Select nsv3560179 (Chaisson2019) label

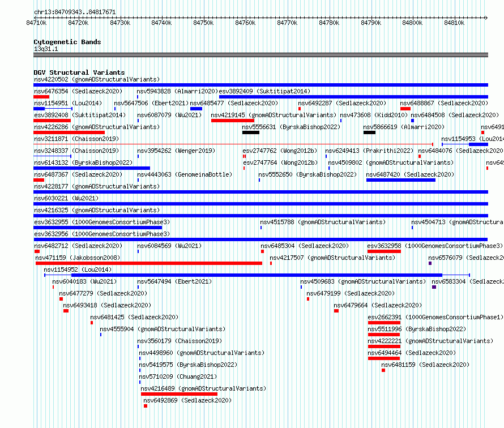180,341
